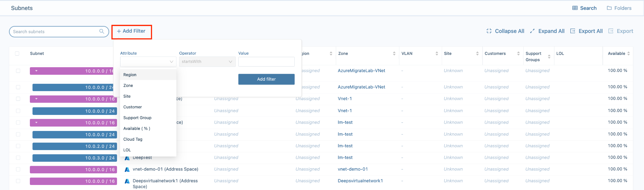Sort by Zone column arrows
644x190 pixels.
[x=394, y=54]
